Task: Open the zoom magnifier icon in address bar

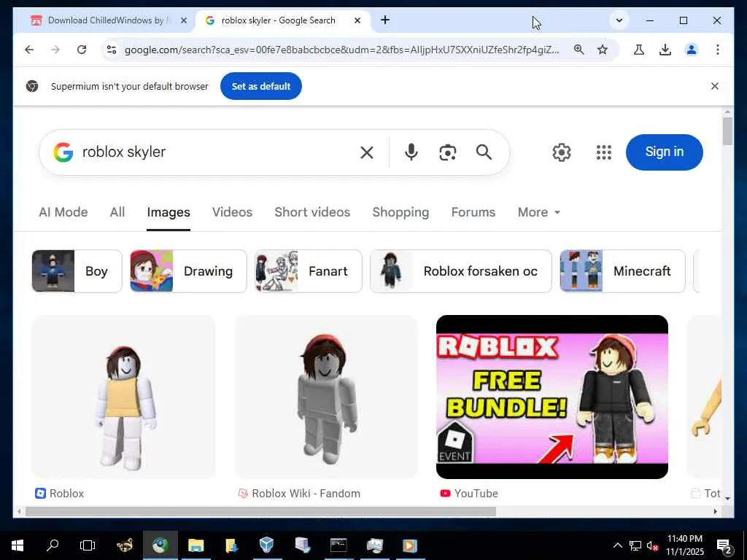Action: coord(578,50)
